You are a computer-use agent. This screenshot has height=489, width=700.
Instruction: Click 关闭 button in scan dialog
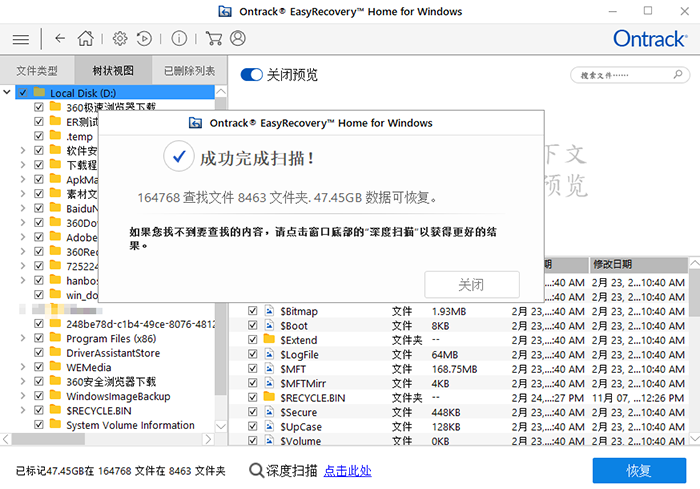[471, 284]
